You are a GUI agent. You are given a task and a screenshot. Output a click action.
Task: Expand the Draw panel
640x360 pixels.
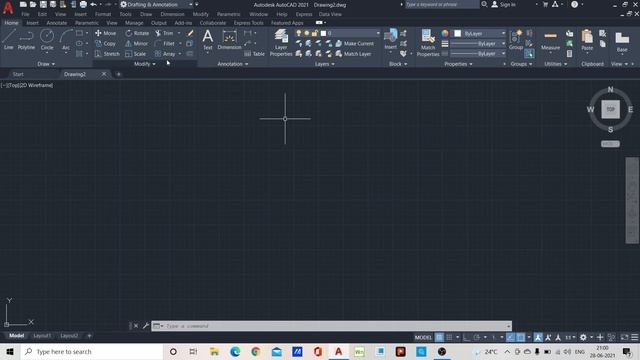coord(46,64)
